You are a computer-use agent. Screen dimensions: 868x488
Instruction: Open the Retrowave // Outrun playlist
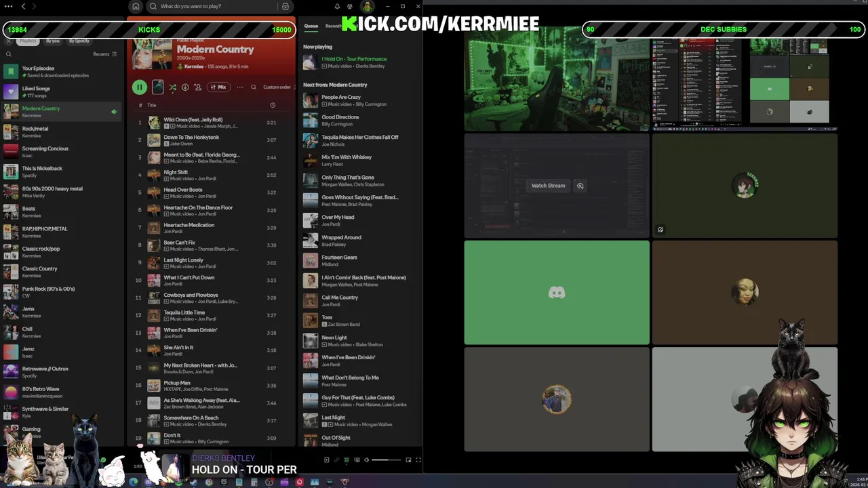tap(62, 372)
